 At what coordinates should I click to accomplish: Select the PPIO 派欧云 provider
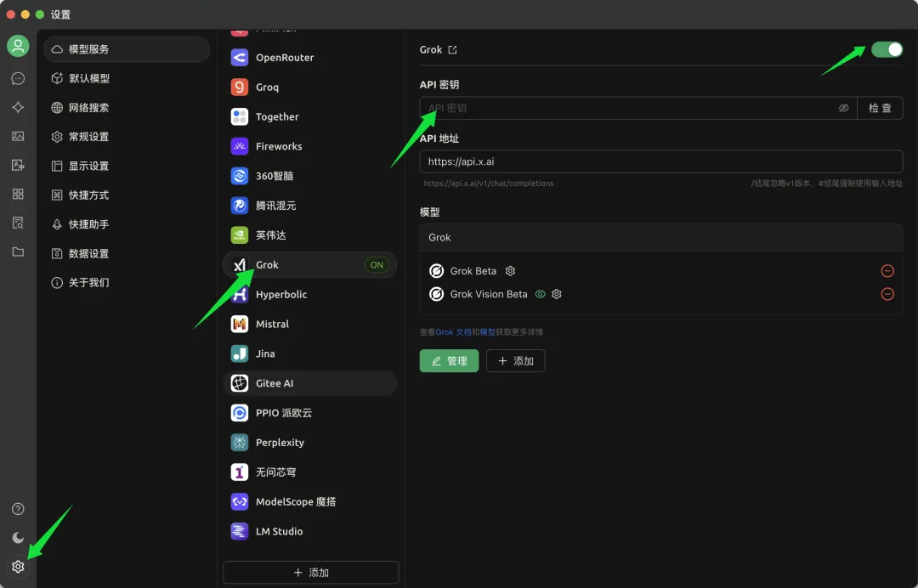pos(309,413)
